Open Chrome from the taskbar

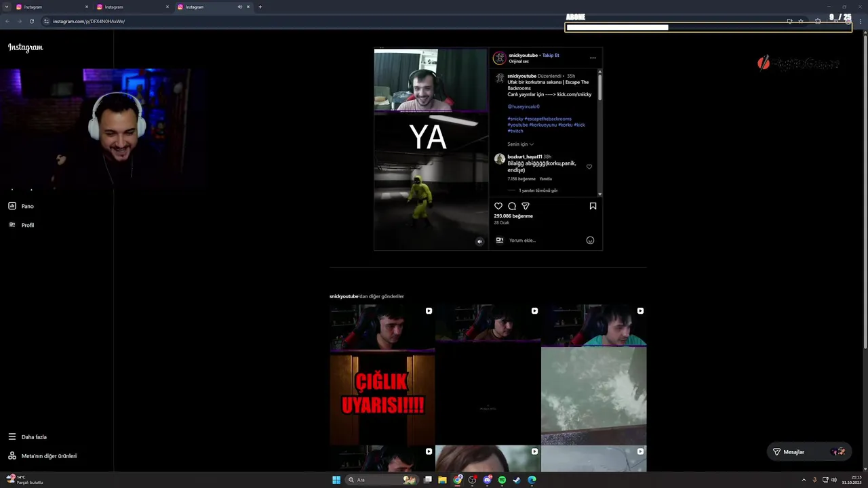(458, 480)
